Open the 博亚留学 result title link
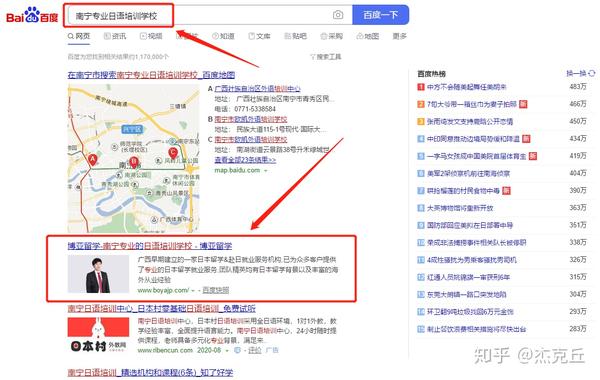 coord(150,246)
